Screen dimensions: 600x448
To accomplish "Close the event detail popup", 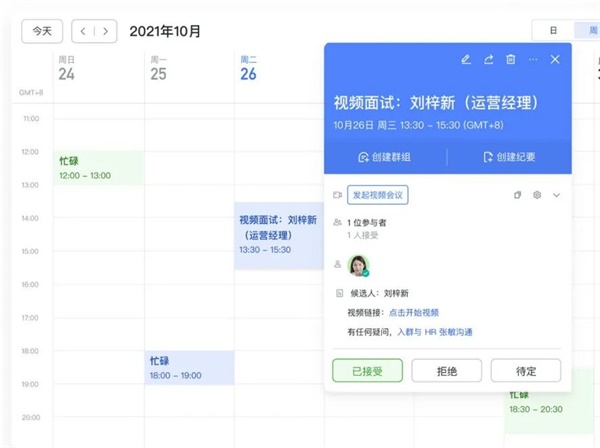I will click(555, 60).
